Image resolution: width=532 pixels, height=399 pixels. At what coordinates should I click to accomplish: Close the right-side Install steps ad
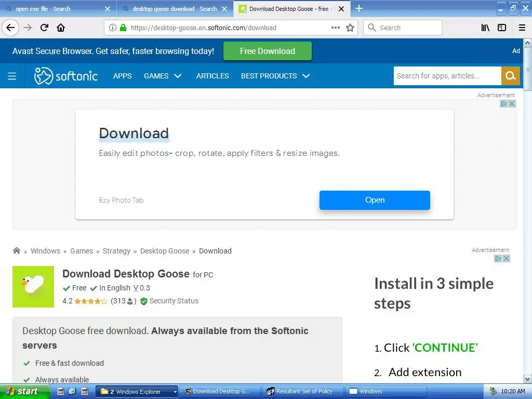pyautogui.click(x=506, y=259)
